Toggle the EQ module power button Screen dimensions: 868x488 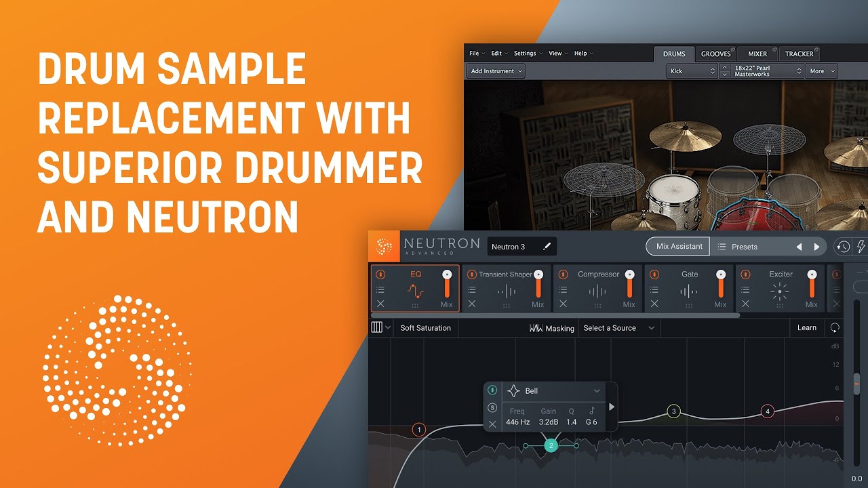click(380, 274)
